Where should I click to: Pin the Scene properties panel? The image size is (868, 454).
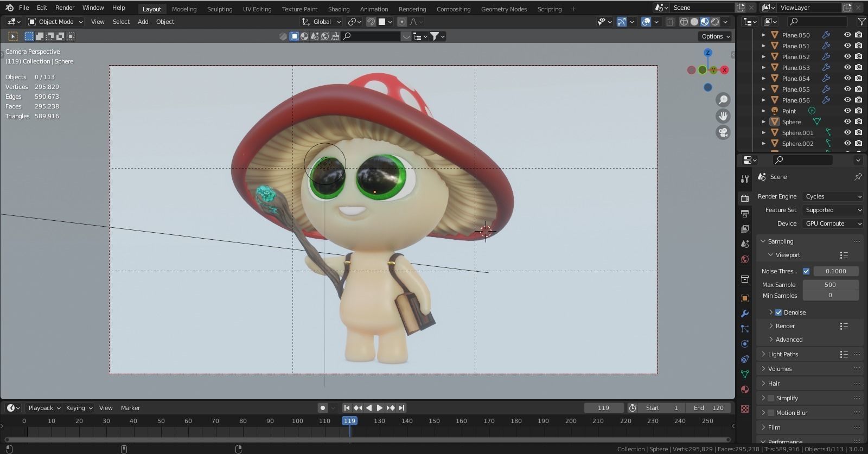pyautogui.click(x=858, y=177)
